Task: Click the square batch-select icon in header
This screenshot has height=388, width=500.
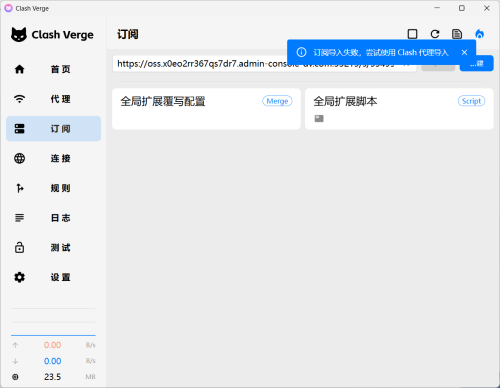Action: 412,34
